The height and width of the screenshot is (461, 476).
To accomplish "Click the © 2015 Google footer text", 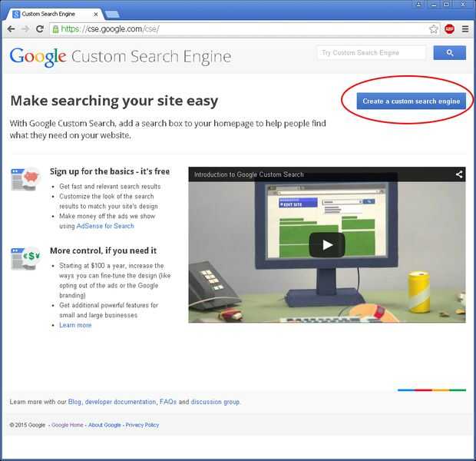I will coord(28,425).
